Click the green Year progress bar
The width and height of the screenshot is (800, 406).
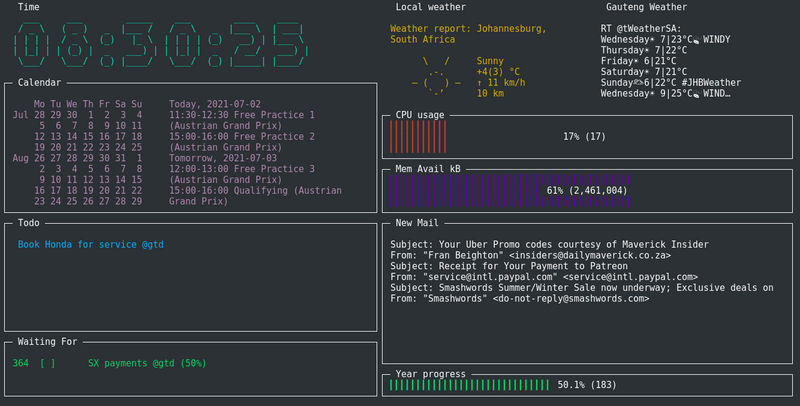[x=469, y=384]
